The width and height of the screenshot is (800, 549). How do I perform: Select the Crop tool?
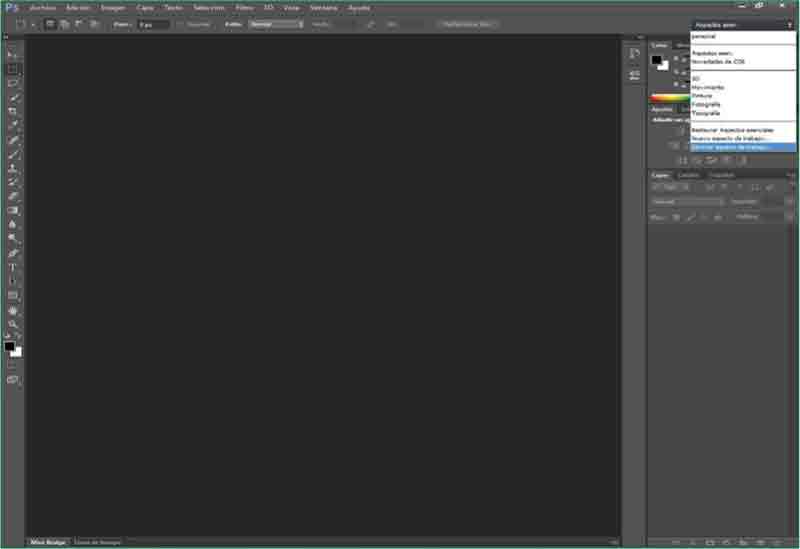click(x=13, y=111)
